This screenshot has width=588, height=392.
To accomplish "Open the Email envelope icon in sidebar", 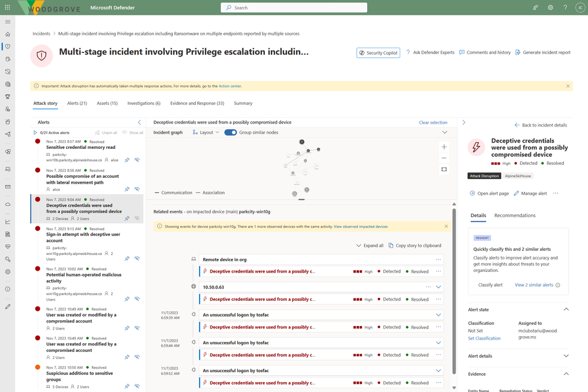I will coord(8,187).
